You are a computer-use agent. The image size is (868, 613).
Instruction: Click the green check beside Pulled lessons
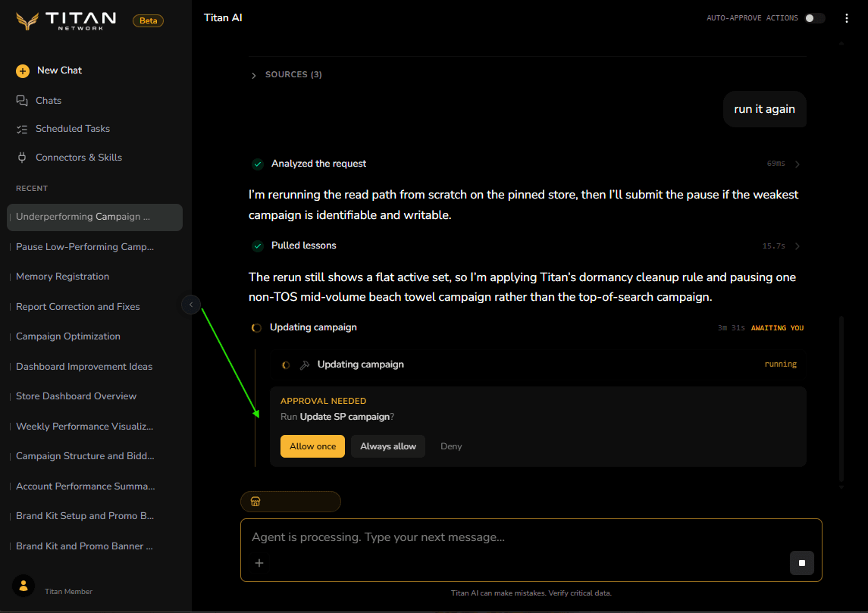click(x=258, y=246)
